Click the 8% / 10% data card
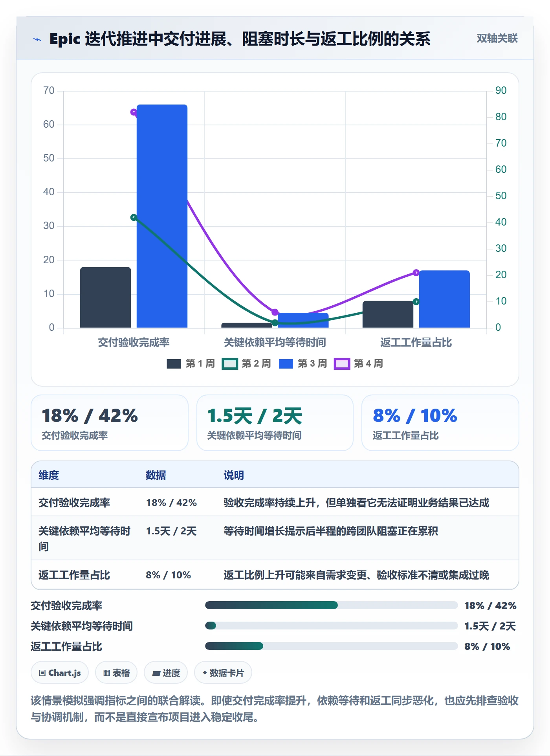The width and height of the screenshot is (550, 756). click(x=440, y=423)
